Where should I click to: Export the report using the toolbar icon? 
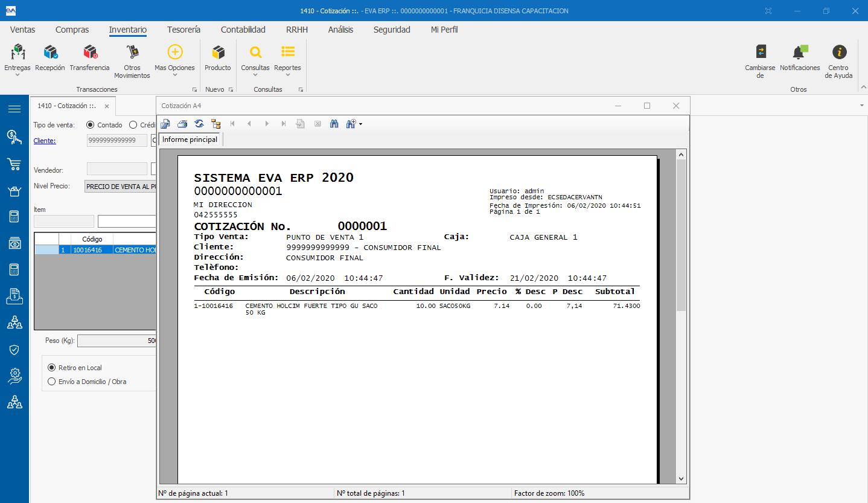(x=165, y=124)
